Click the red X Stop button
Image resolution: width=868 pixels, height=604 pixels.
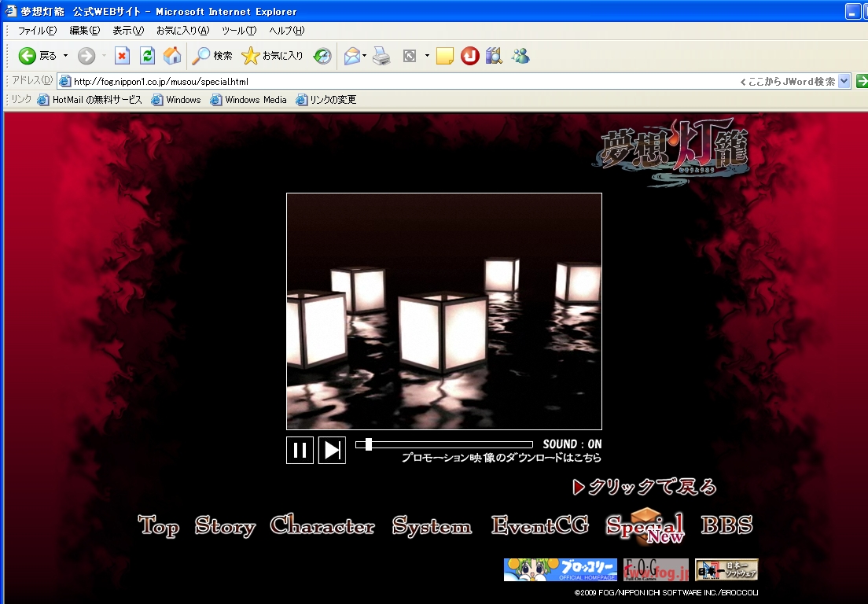pyautogui.click(x=122, y=56)
